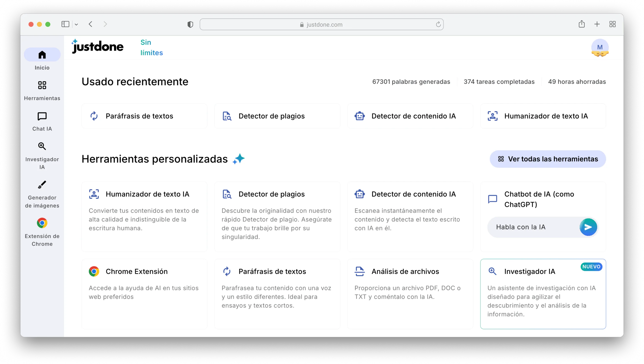Reload the page in the address bar
644x364 pixels.
[438, 24]
